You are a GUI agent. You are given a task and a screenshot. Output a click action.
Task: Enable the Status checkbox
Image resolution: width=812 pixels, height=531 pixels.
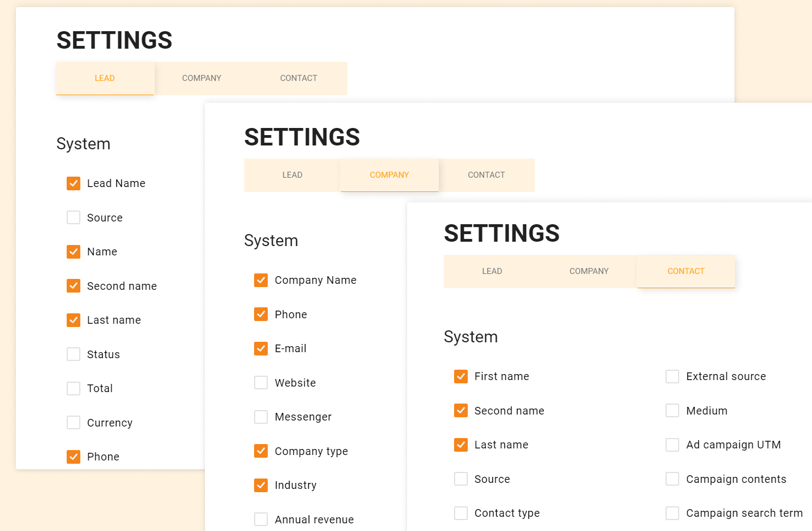pos(73,354)
